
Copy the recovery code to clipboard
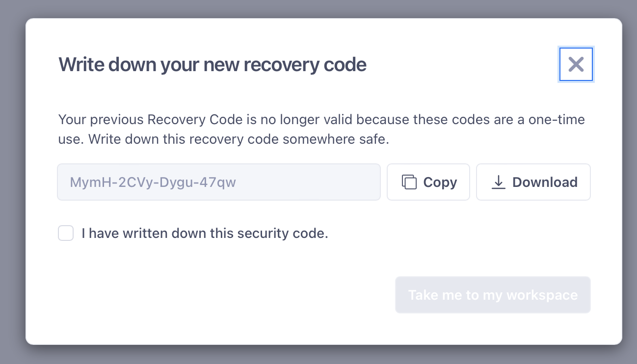pos(428,182)
